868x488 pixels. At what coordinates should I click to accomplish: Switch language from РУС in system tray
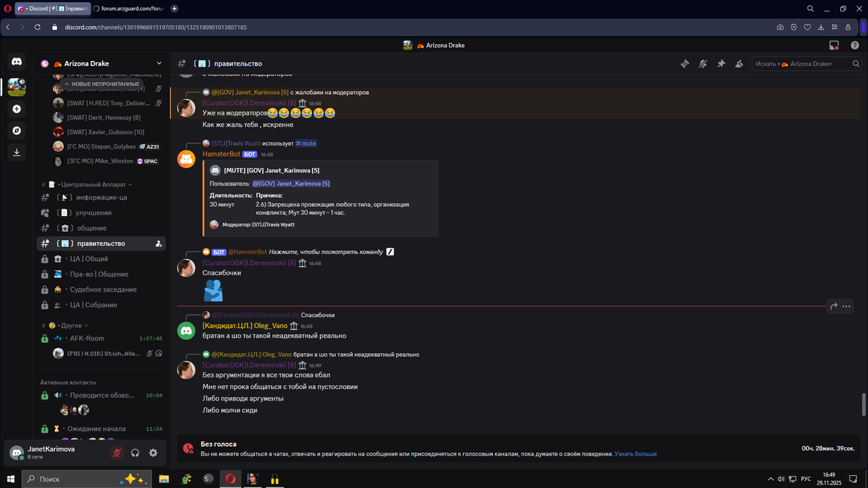pyautogui.click(x=806, y=479)
